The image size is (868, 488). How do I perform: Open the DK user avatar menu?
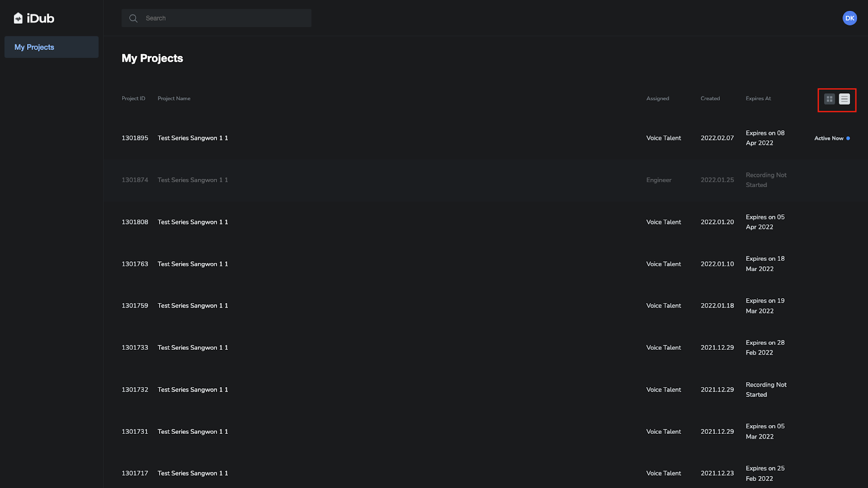click(850, 18)
